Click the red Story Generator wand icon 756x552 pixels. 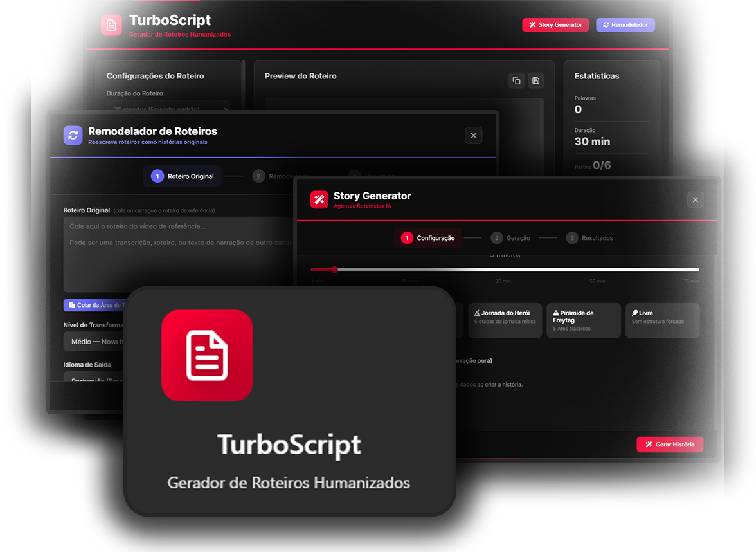[319, 199]
